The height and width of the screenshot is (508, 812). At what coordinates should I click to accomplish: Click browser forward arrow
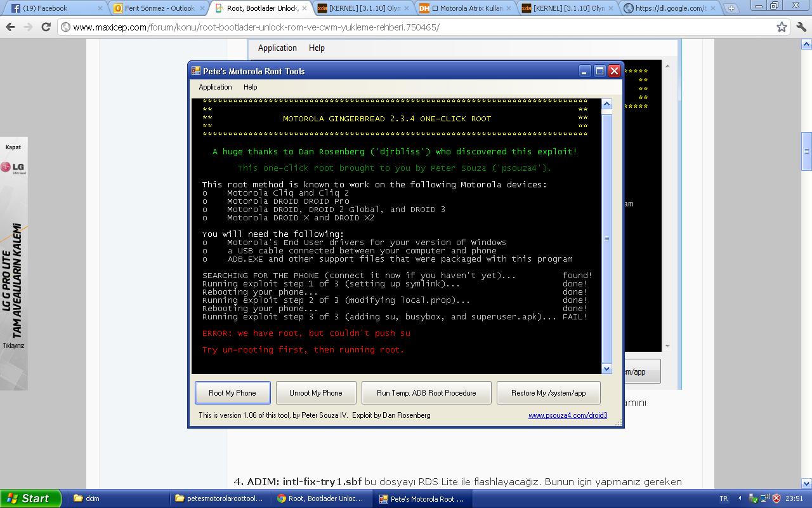coord(28,27)
